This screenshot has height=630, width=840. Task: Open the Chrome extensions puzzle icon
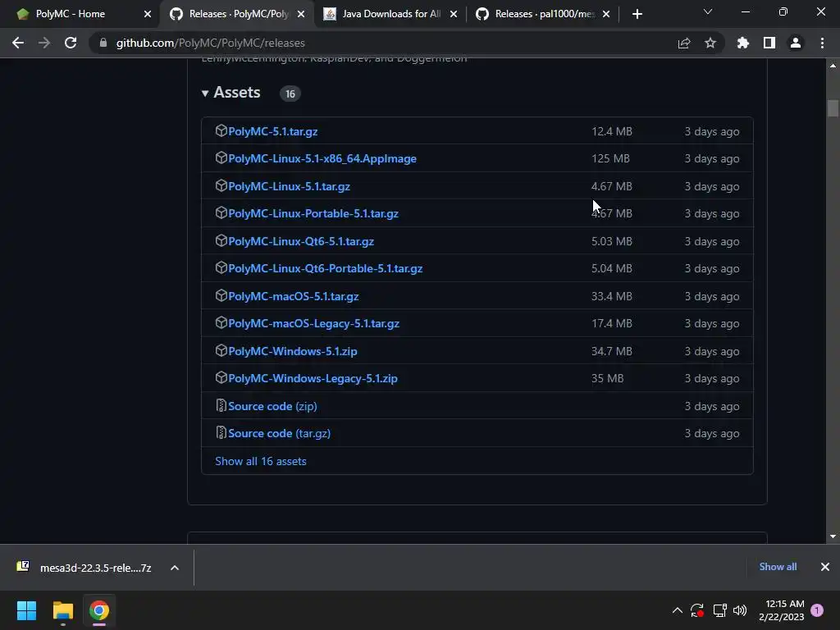[743, 43]
